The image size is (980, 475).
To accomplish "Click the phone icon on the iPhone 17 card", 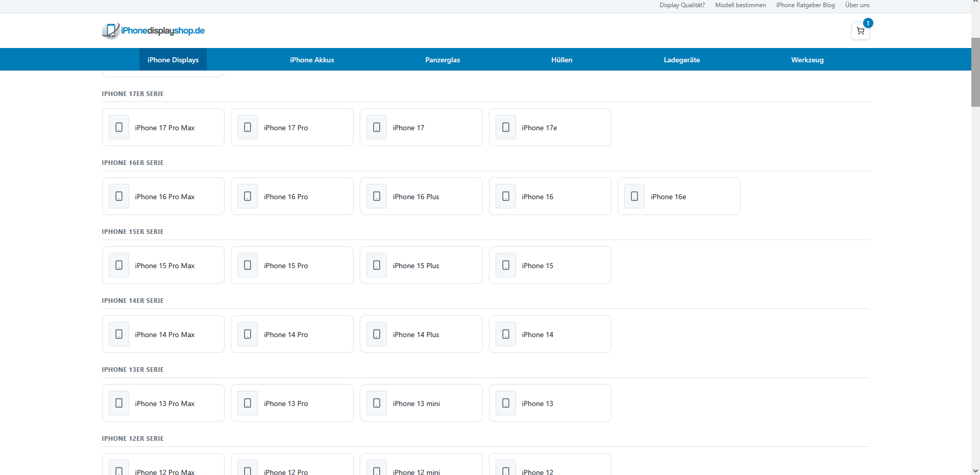I will click(377, 127).
